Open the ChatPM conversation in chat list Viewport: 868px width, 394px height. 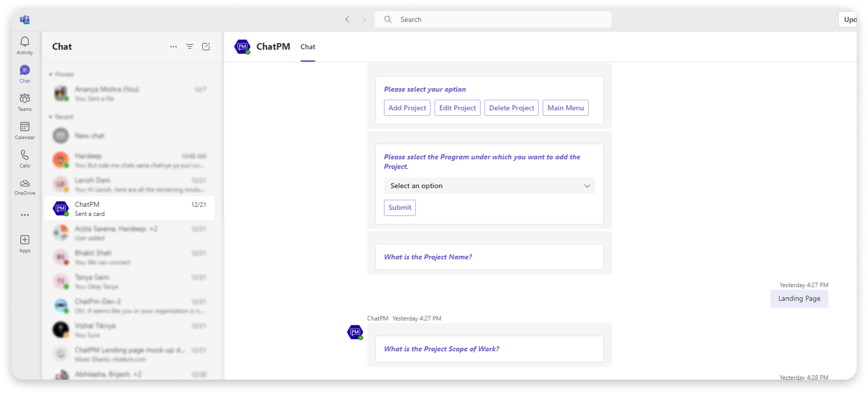130,209
